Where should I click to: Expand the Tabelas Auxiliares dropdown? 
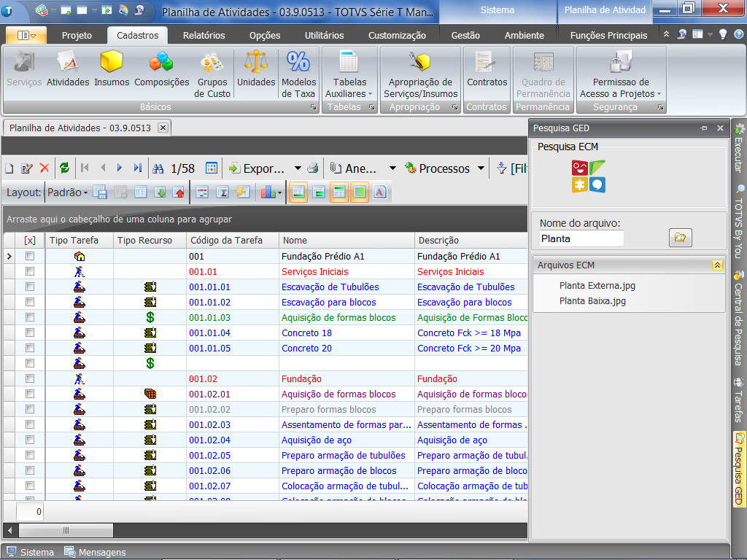[x=370, y=94]
